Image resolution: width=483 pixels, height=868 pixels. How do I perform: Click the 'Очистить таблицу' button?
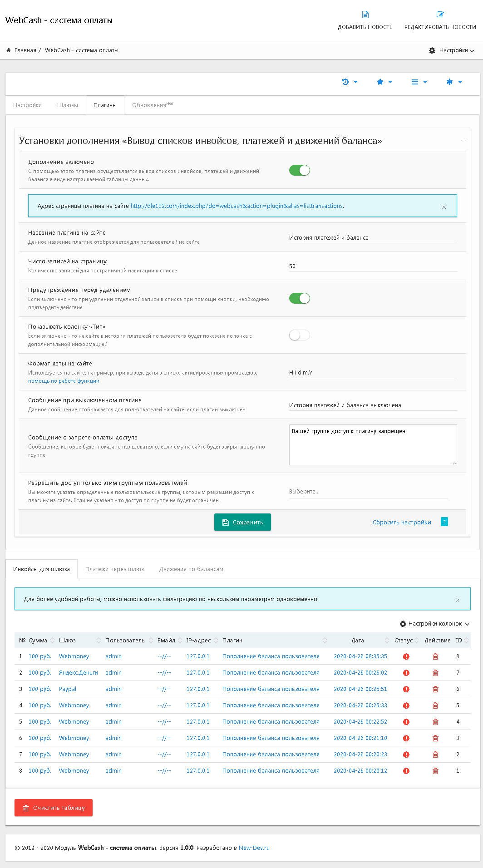point(54,808)
